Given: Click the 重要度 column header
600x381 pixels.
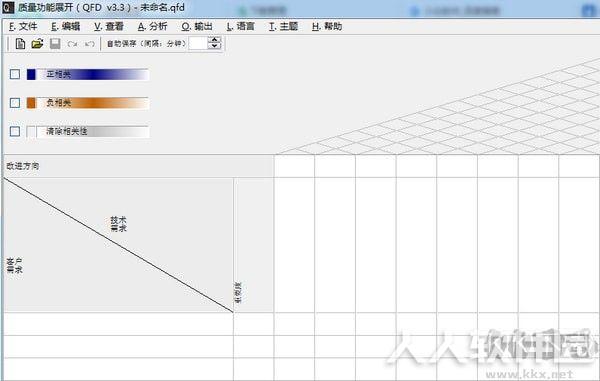Looking at the screenshot, I should coord(238,293).
